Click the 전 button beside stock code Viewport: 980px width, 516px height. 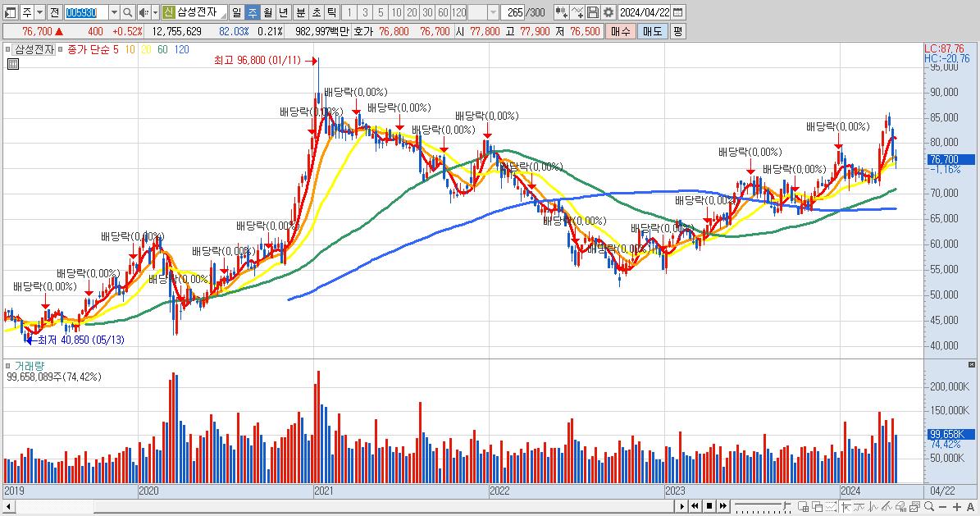point(54,11)
